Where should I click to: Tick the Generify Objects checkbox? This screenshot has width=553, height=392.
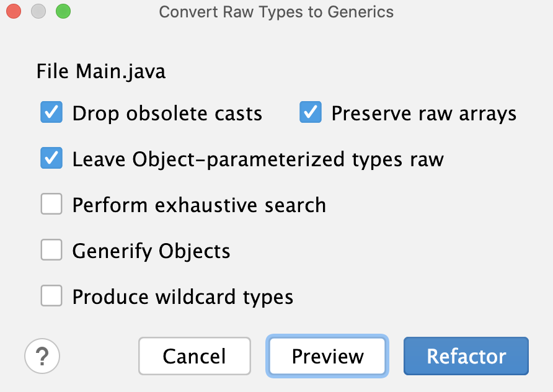click(x=51, y=250)
